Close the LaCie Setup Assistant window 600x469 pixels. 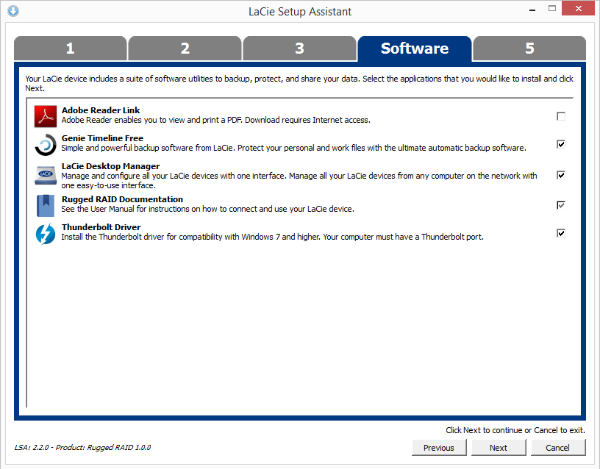tap(579, 8)
